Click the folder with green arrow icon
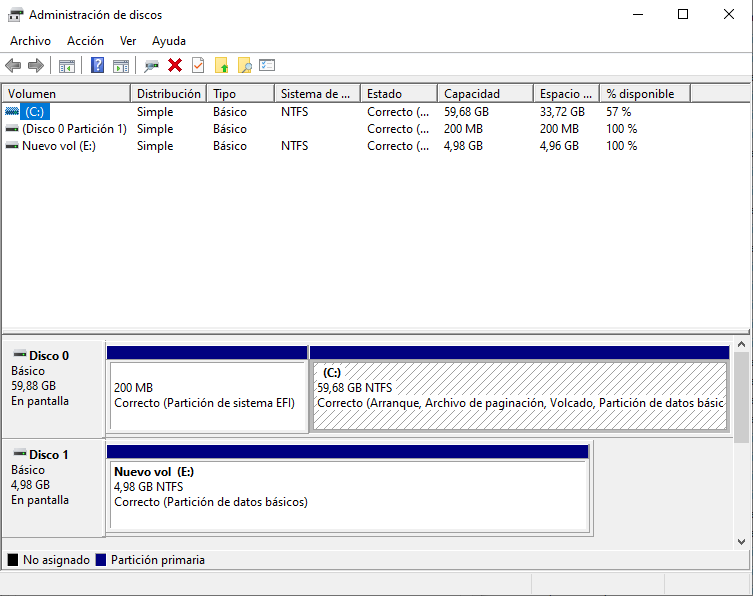This screenshot has height=596, width=753. (x=222, y=66)
